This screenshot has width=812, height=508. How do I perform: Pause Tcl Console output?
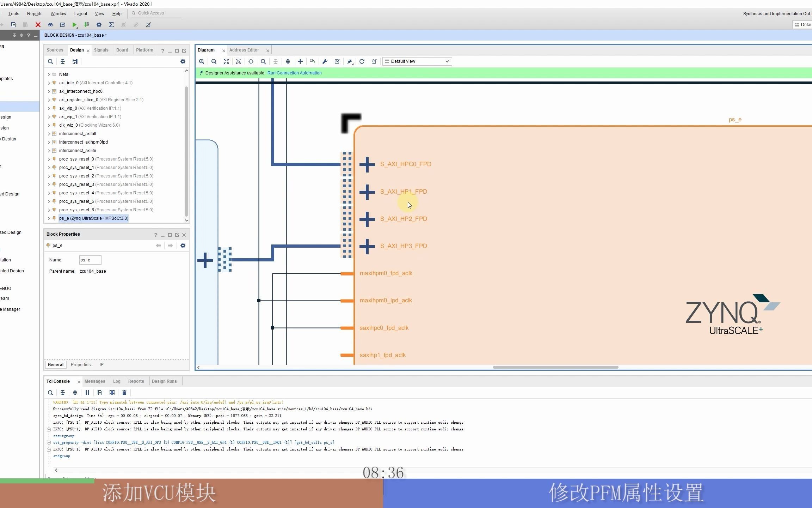point(87,393)
